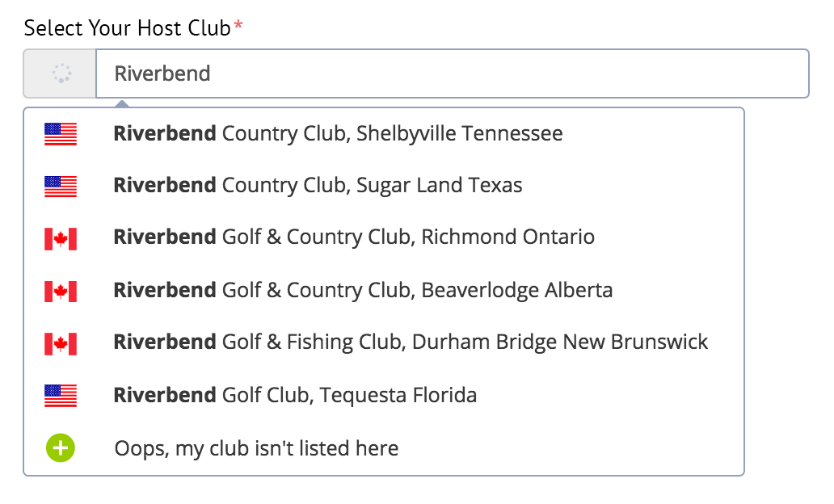
Task: Click the Canada flag beside Durham Bridge
Action: (61, 343)
